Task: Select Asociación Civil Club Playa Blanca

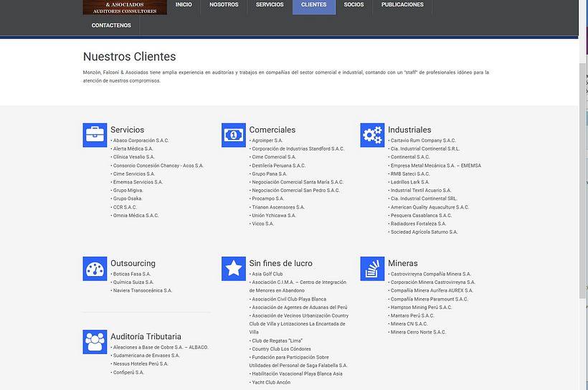Action: (x=289, y=299)
